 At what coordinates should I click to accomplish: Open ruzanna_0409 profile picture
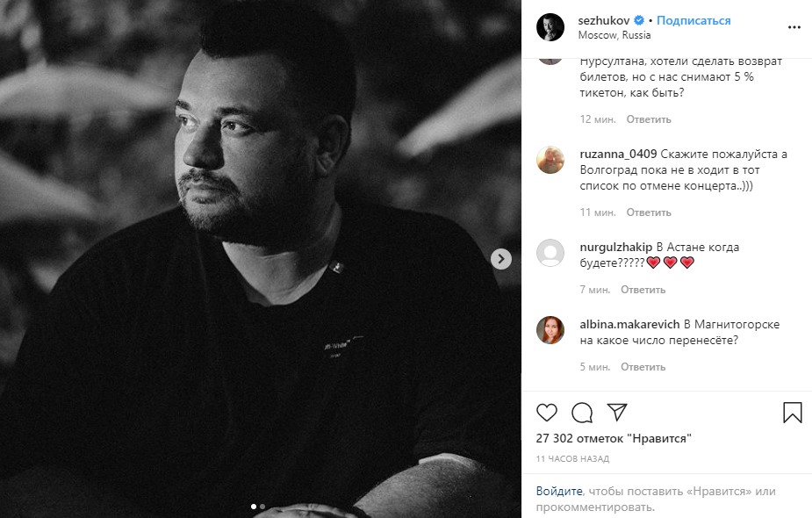pos(550,160)
